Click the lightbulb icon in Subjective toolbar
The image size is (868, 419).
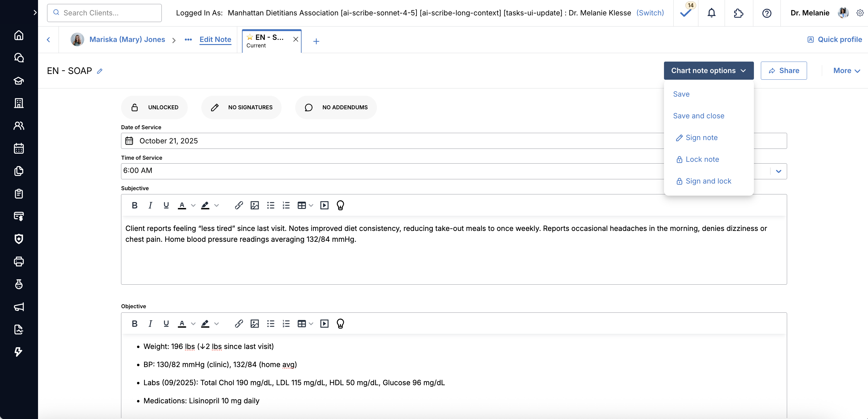(x=340, y=205)
